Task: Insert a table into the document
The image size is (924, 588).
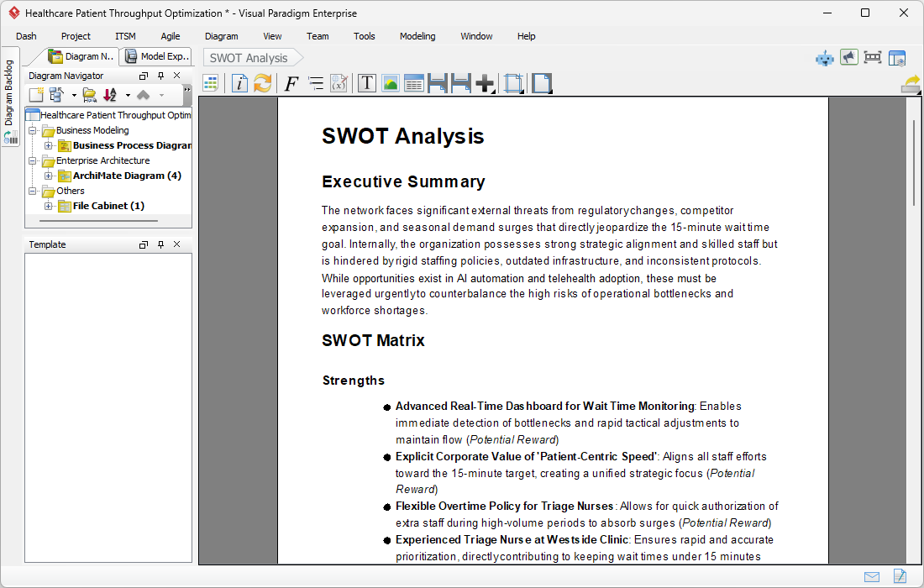Action: [x=413, y=83]
